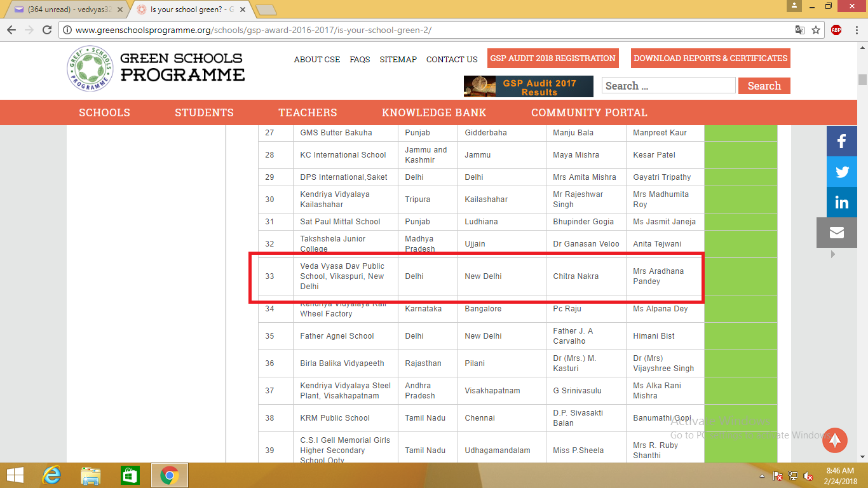Click the orange scroll-to-top rocket icon
Viewport: 868px width, 488px height.
coord(835,440)
